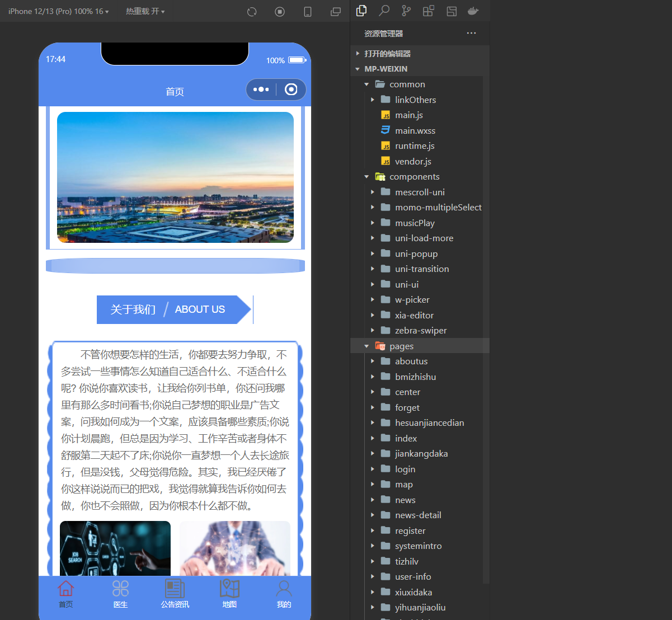672x620 pixels.
Task: Toggle the device frame phone icon
Action: tap(308, 11)
